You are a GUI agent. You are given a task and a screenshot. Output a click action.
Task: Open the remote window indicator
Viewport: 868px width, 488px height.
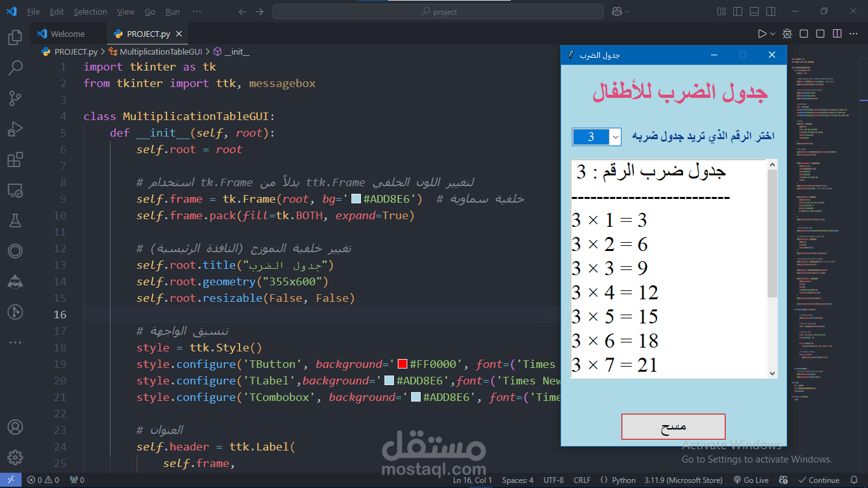pos(11,480)
